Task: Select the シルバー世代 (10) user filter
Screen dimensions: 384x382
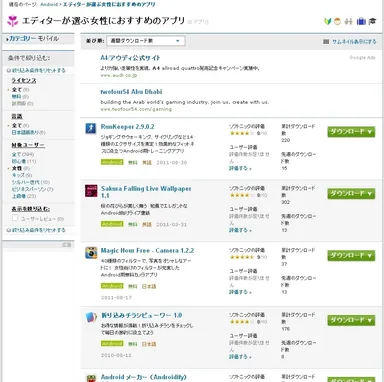Action: pyautogui.click(x=26, y=182)
